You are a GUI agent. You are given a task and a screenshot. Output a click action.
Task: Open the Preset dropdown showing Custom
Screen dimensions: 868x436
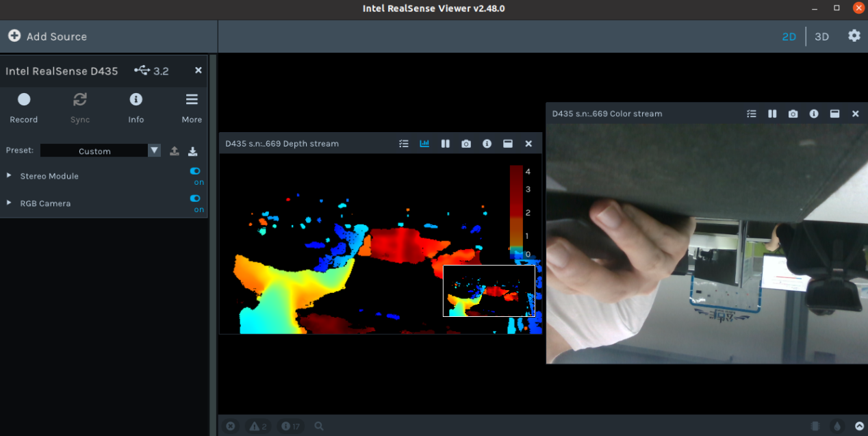tap(100, 151)
